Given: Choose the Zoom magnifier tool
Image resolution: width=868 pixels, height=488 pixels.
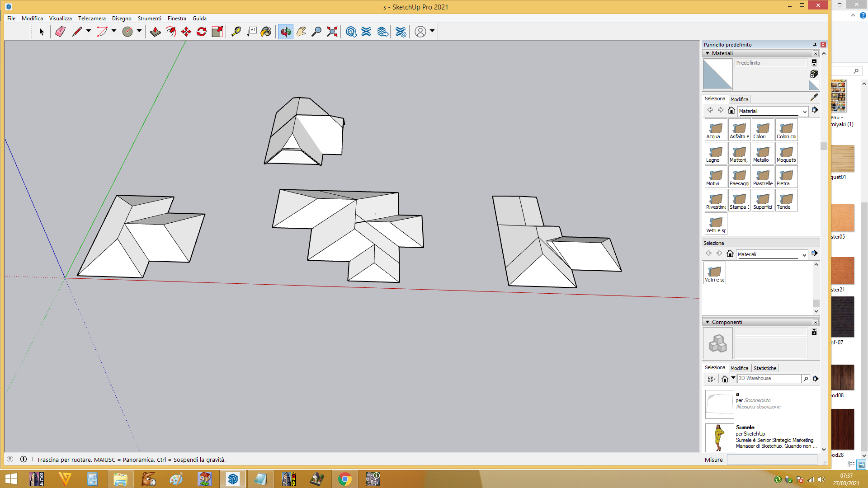Looking at the screenshot, I should click(x=316, y=32).
